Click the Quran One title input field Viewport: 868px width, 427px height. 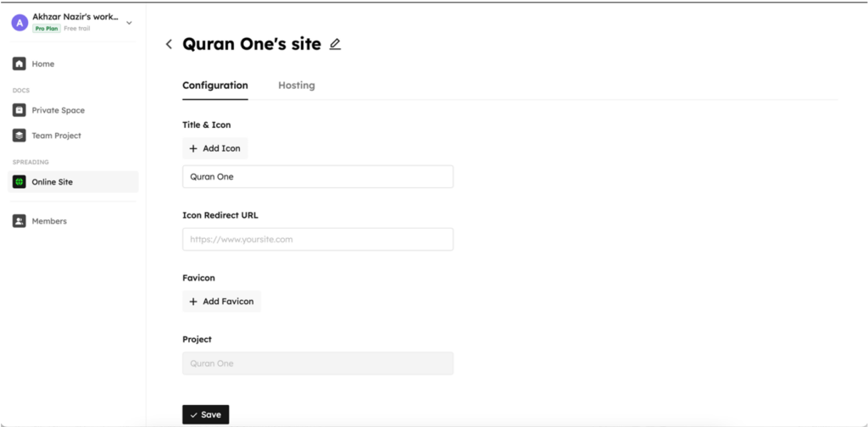tap(318, 177)
